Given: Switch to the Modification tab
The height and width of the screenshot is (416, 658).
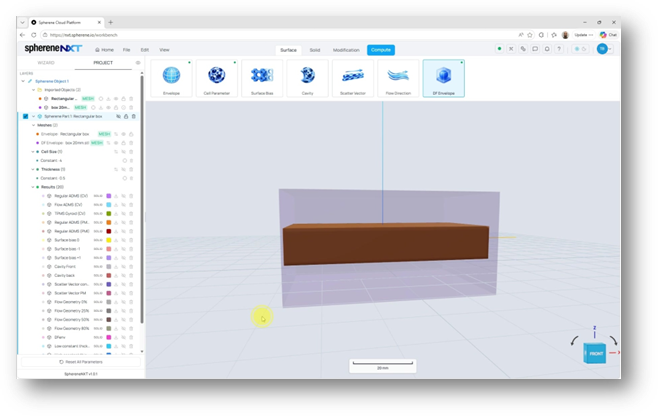Looking at the screenshot, I should click(x=346, y=50).
